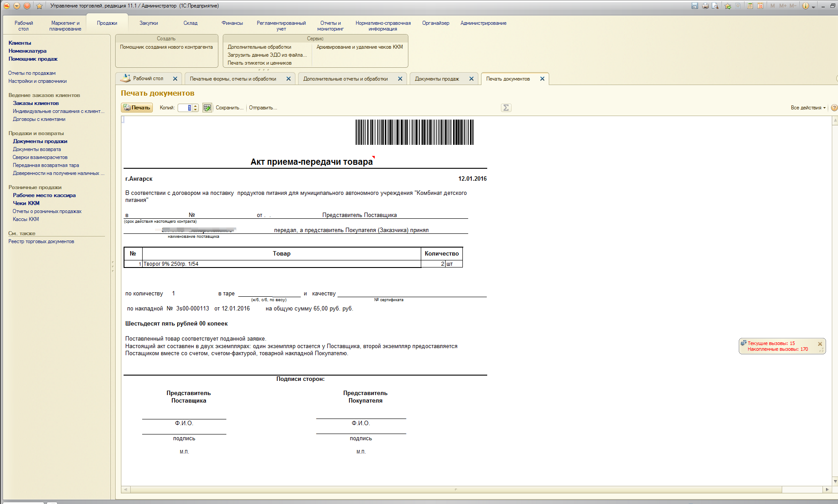This screenshot has height=504, width=838.
Task: Click Сохранить... button
Action: click(x=229, y=108)
